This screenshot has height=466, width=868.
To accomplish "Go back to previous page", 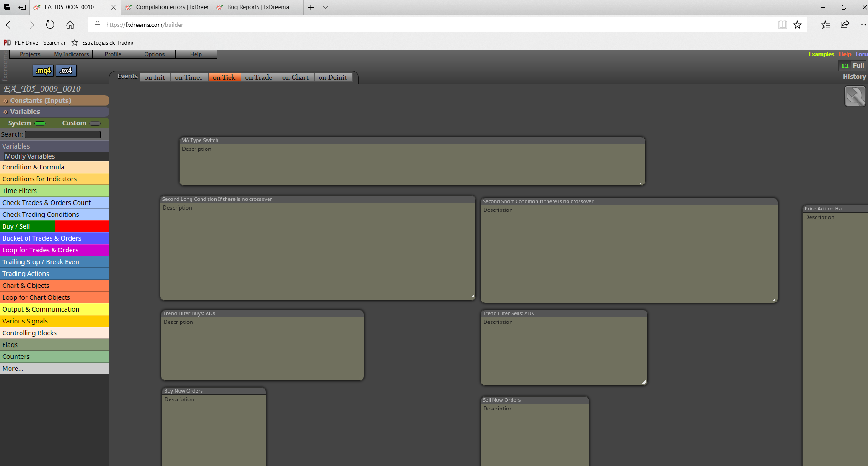I will 10,25.
